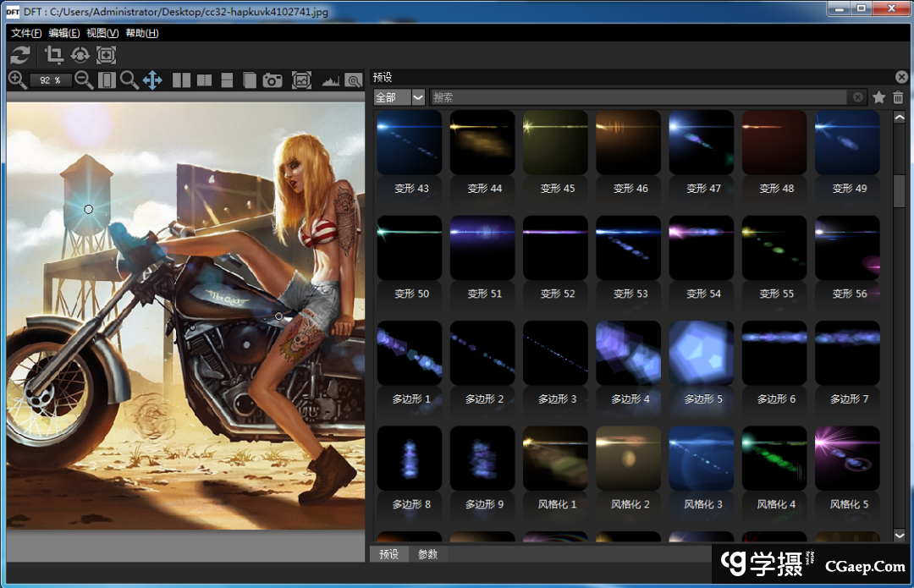Toggle the favorites star filter
The height and width of the screenshot is (588, 914).
879,98
